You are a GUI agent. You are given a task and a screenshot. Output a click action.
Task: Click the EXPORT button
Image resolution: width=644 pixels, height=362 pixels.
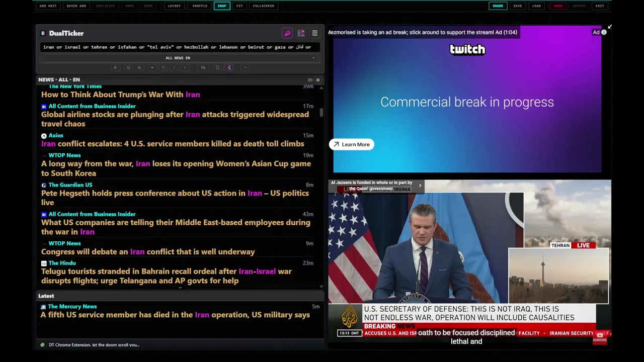point(579,6)
